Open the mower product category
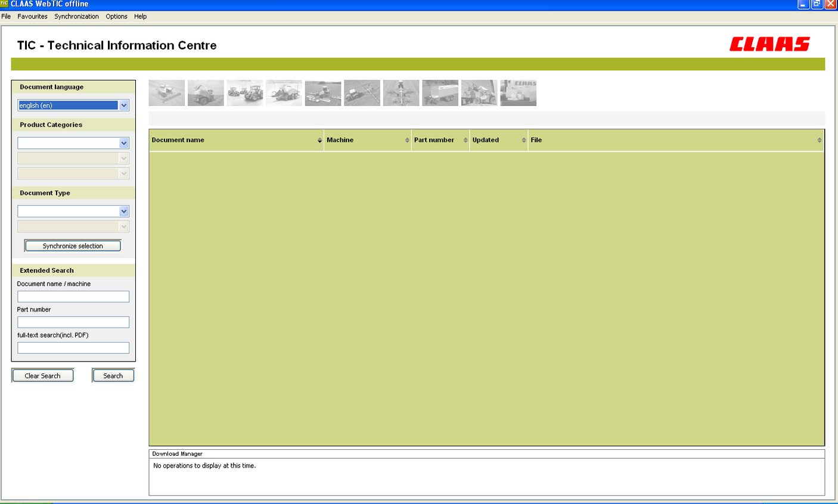The height and width of the screenshot is (504, 838). 323,92
